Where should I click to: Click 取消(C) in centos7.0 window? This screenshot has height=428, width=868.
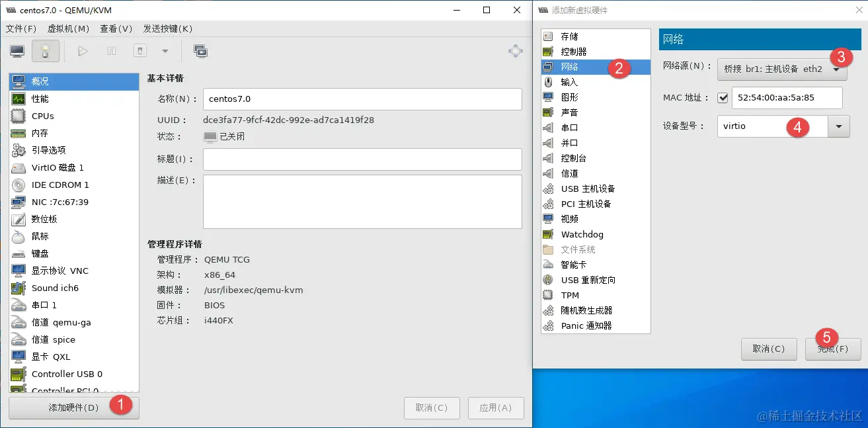coord(432,407)
